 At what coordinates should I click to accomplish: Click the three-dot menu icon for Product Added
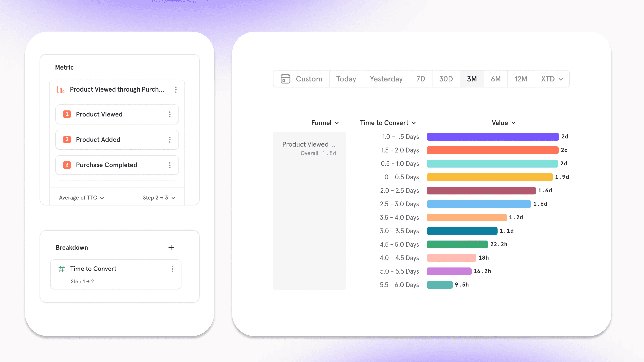click(170, 140)
